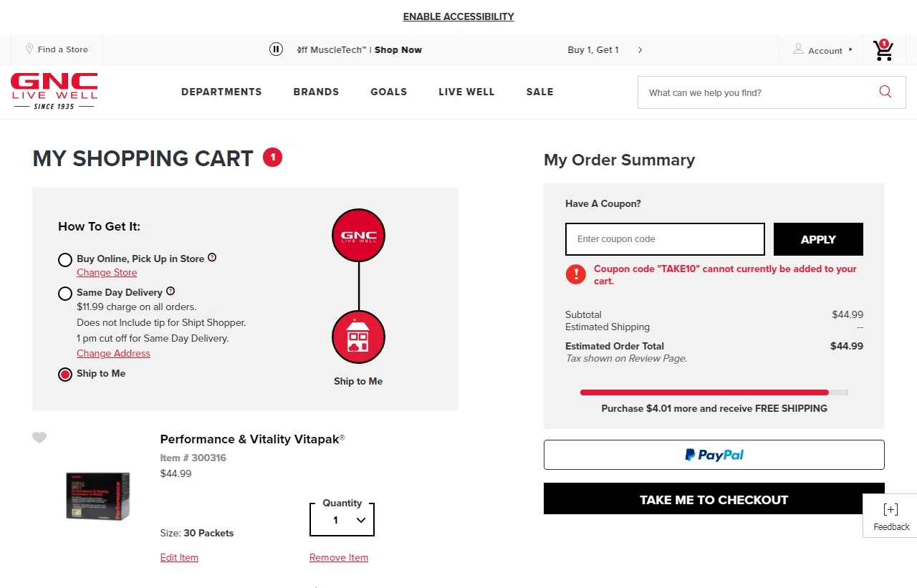The image size is (917, 588).
Task: Click the GNC Live Well logo
Action: coord(54,91)
